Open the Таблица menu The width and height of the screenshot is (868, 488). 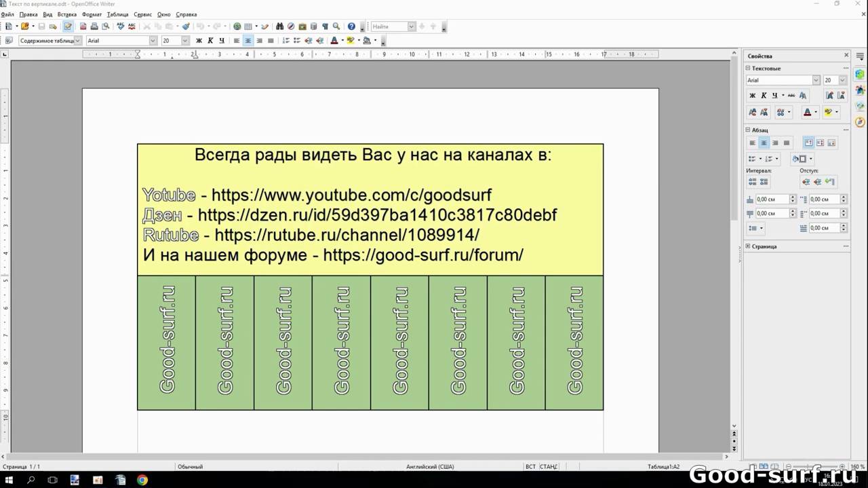coord(117,14)
